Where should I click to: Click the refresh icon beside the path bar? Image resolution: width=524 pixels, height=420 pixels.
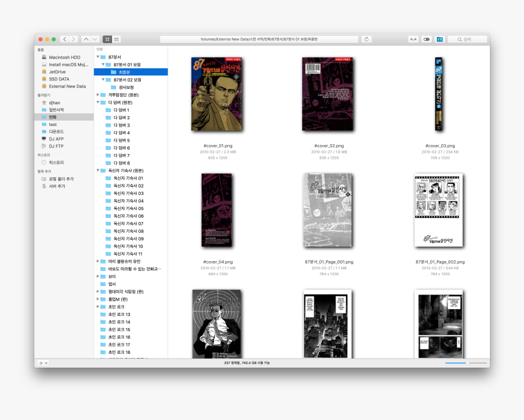coord(367,40)
